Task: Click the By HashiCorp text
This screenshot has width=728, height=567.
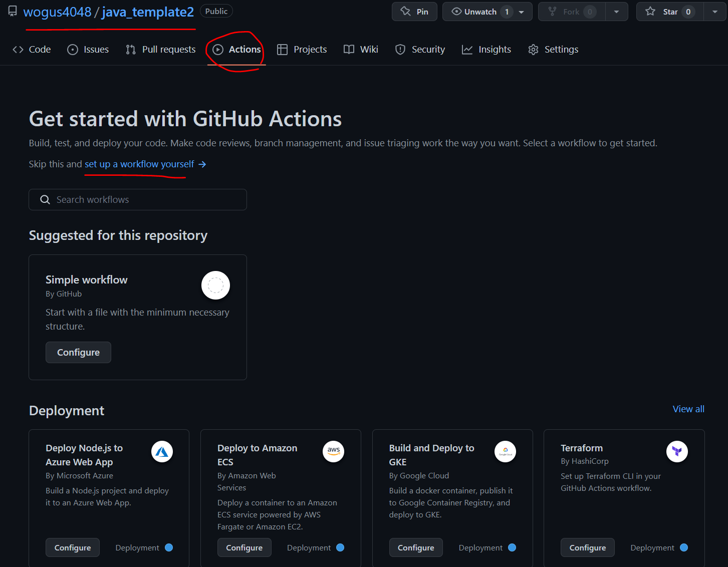Action: [x=585, y=461]
